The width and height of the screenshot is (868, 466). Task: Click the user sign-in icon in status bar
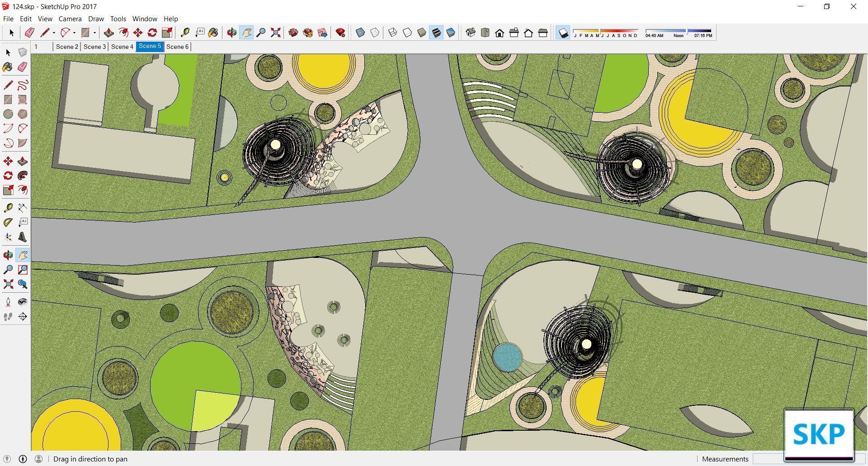tap(38, 459)
